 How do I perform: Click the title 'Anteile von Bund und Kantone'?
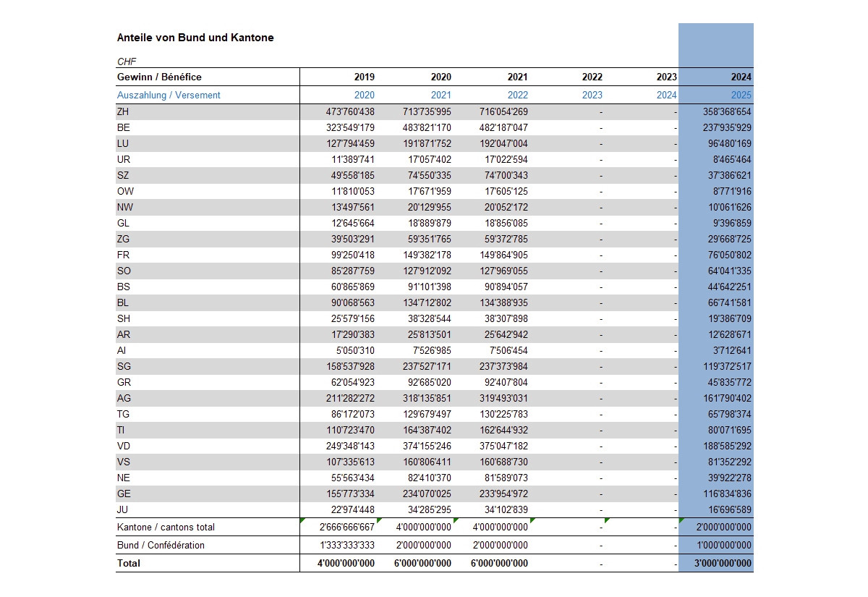[195, 38]
